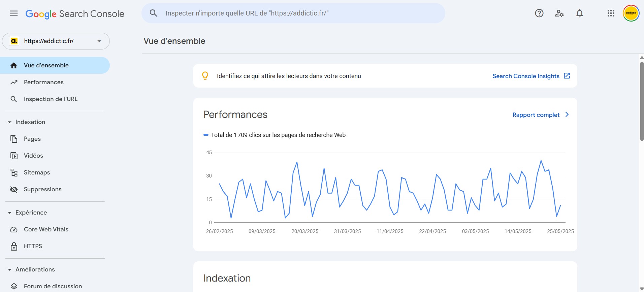This screenshot has width=644, height=292.
Task: Click the addictic.fr property favicon
Action: (x=14, y=41)
